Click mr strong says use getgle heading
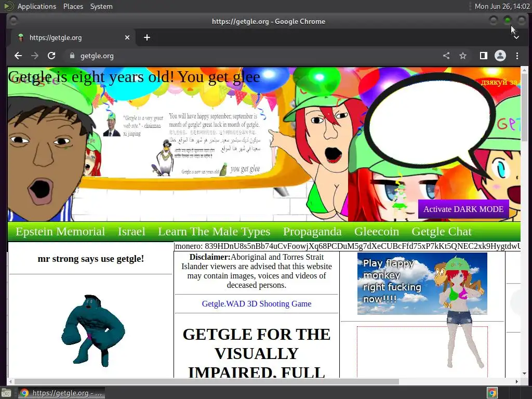The width and height of the screenshot is (532, 399). pos(91,259)
